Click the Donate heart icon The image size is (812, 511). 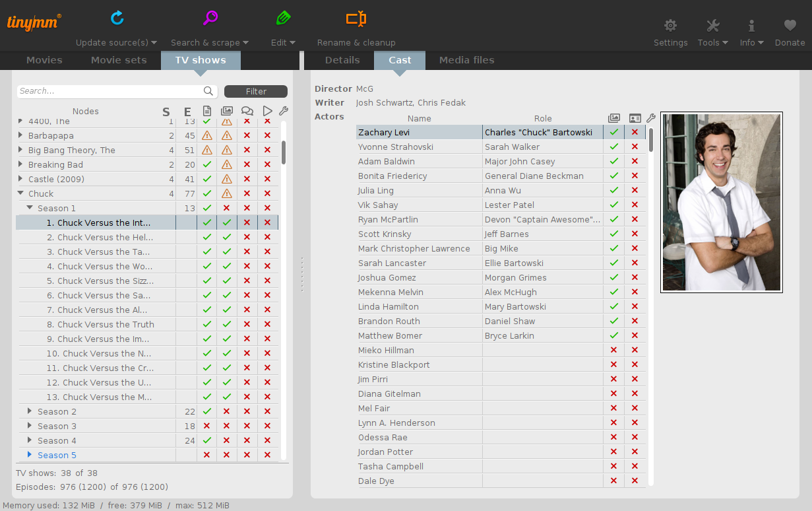click(790, 26)
